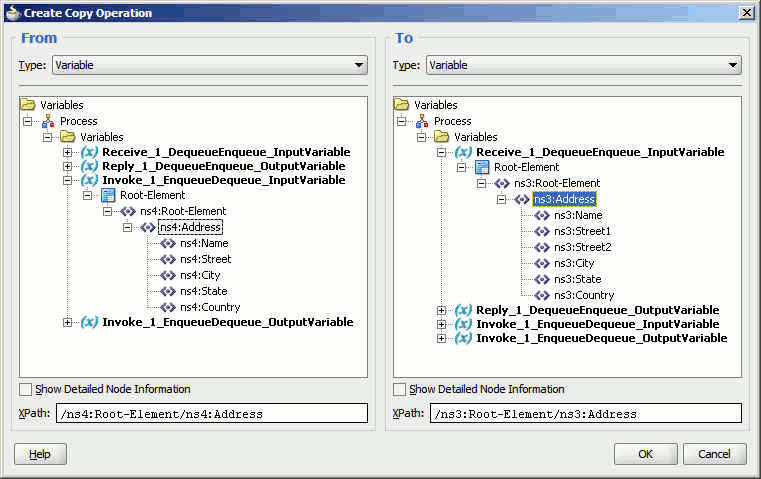Image resolution: width=761 pixels, height=479 pixels.
Task: Expand Invoke_1_EnqueueDequeue_InputVariable in To tree
Action: click(x=441, y=324)
